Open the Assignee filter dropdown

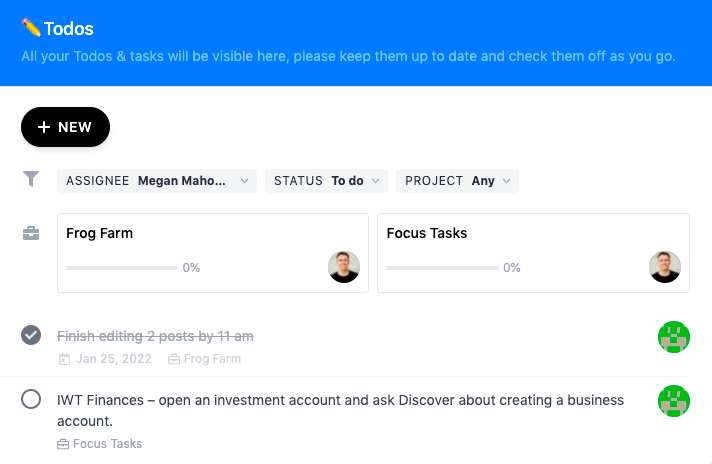click(x=157, y=181)
